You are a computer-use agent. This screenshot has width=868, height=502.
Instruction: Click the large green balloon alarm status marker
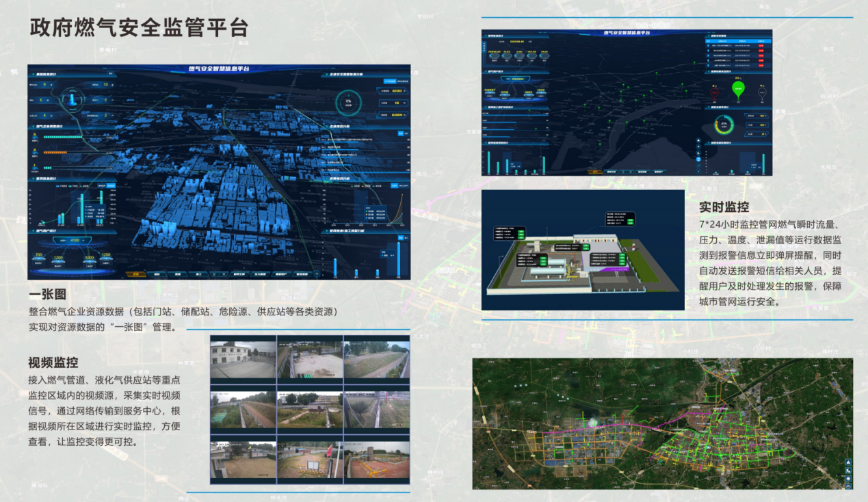pos(738,88)
